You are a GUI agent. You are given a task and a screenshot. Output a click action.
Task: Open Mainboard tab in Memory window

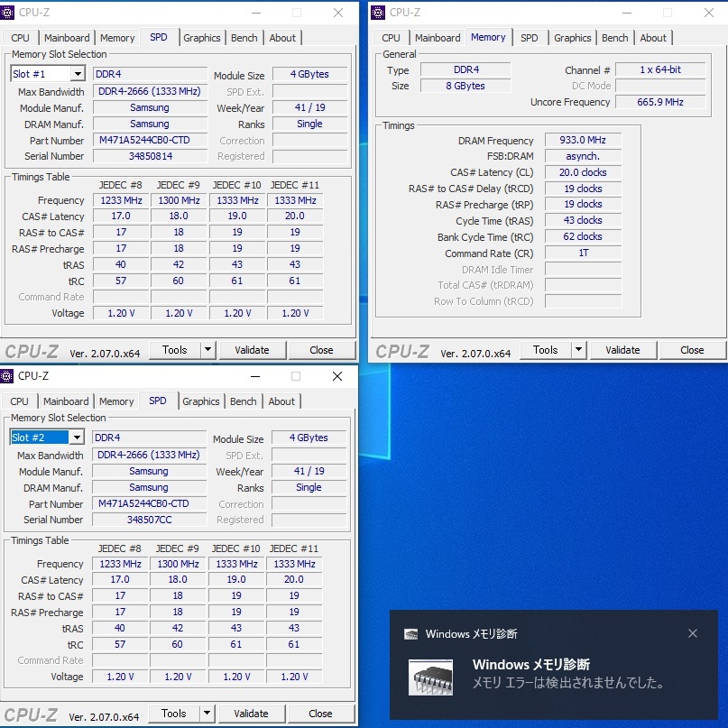[x=438, y=38]
